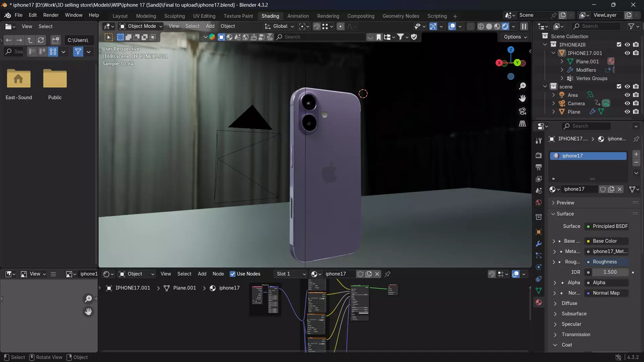Uncheck Use Nodes checkbox
This screenshot has height=362, width=644.
point(232,274)
